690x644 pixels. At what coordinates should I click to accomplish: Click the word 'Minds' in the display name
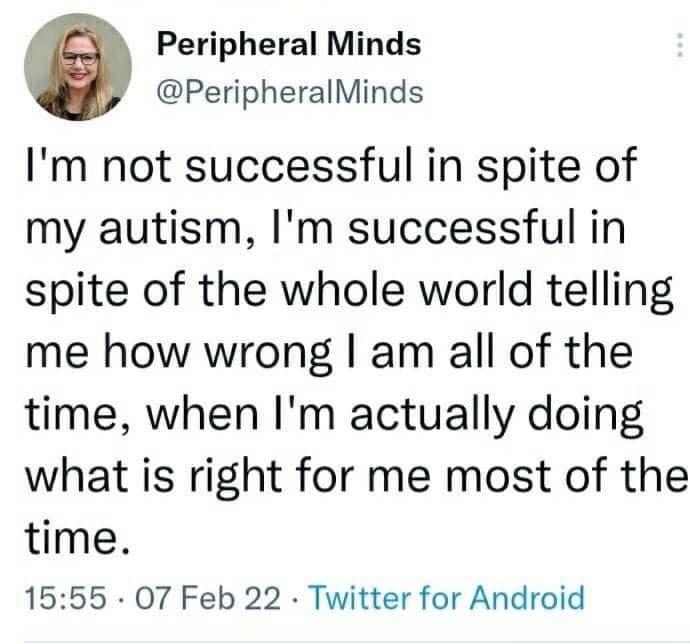click(374, 44)
